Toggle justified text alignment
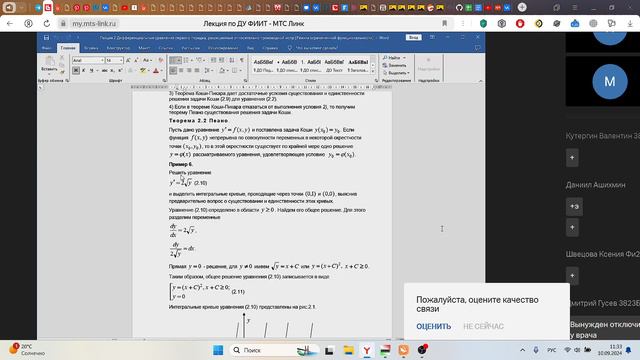 pos(197,71)
